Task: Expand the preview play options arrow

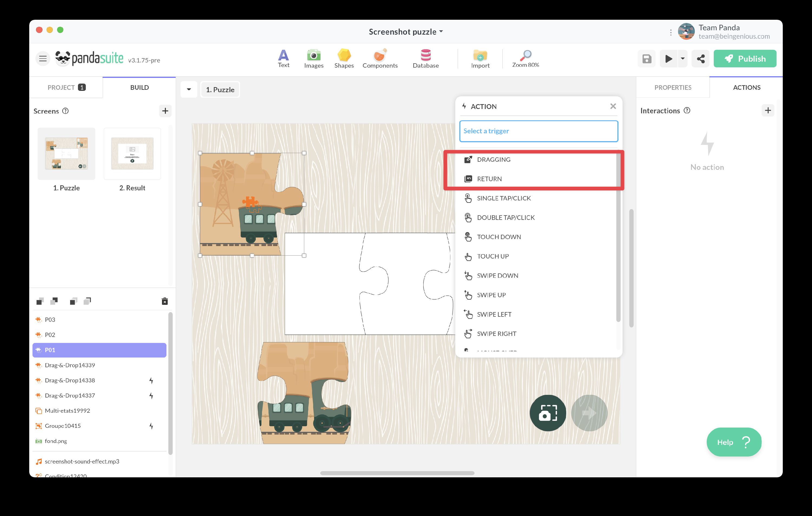Action: pos(683,59)
